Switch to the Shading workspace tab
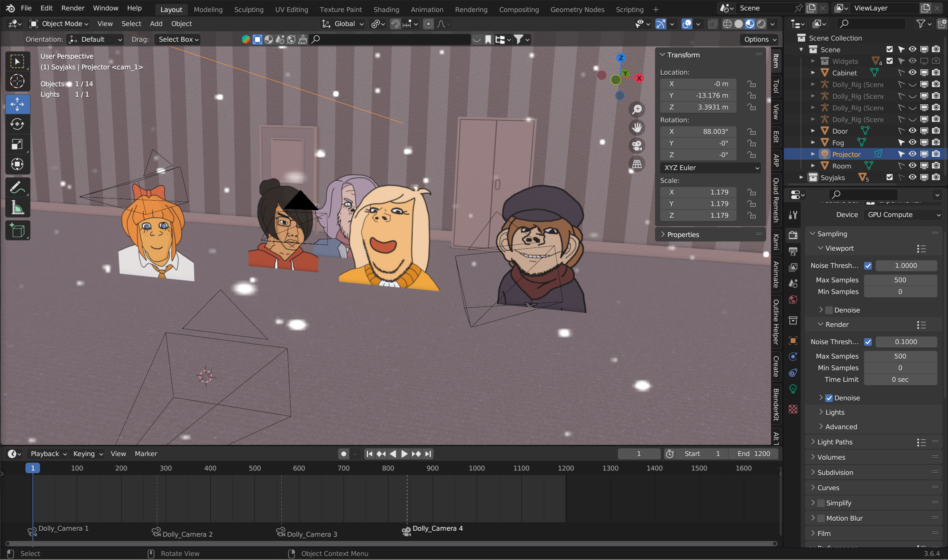 pos(386,9)
